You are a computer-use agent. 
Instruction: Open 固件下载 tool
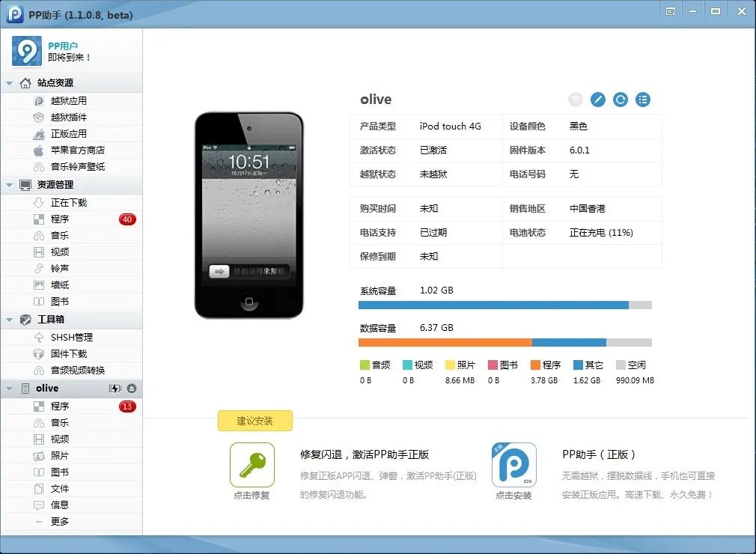pos(71,353)
